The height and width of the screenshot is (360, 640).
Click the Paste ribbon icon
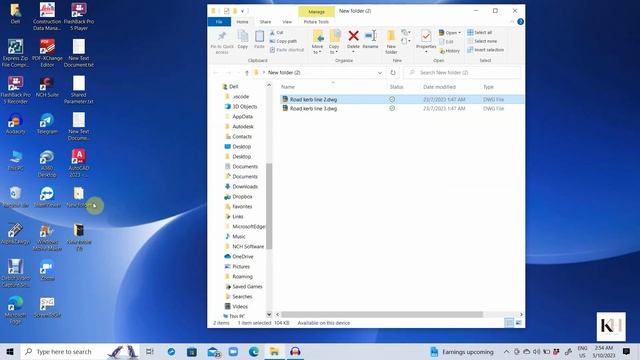[x=259, y=40]
